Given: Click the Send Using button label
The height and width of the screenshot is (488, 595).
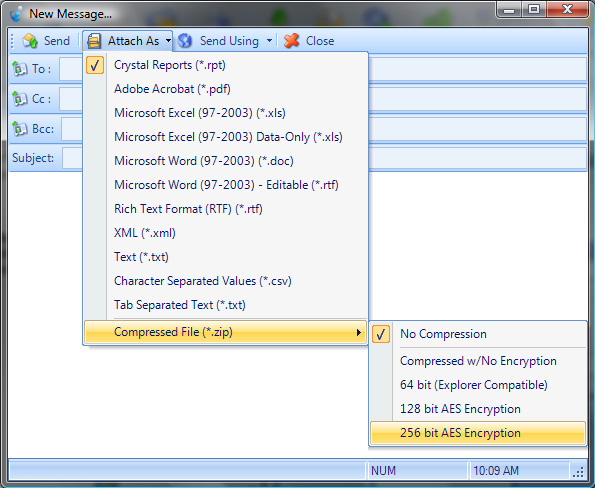Looking at the screenshot, I should 229,41.
